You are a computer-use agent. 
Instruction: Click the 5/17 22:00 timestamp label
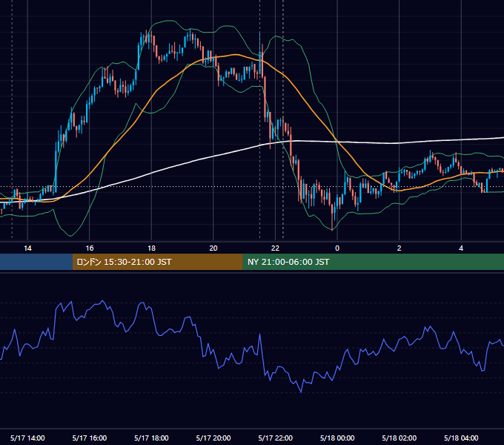pos(276,438)
